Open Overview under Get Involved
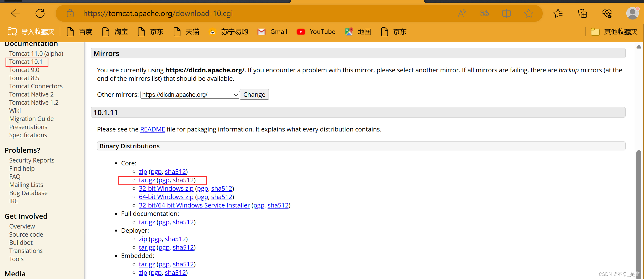 click(x=22, y=226)
